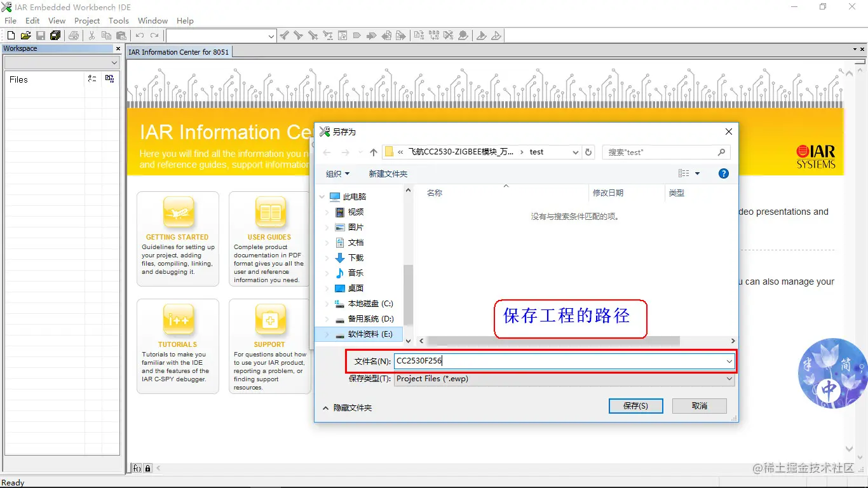This screenshot has height=488, width=868.
Task: Click the 搜索"test" search box
Action: (x=666, y=152)
